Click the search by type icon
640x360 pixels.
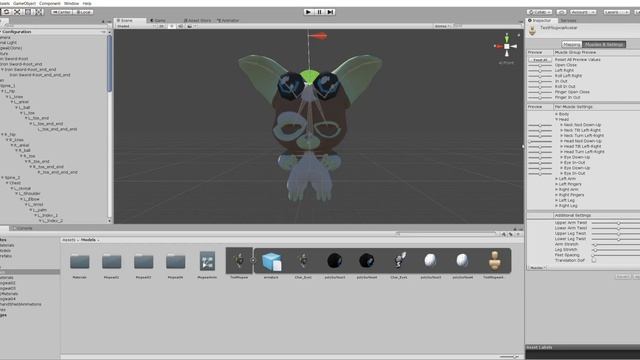click(x=504, y=234)
